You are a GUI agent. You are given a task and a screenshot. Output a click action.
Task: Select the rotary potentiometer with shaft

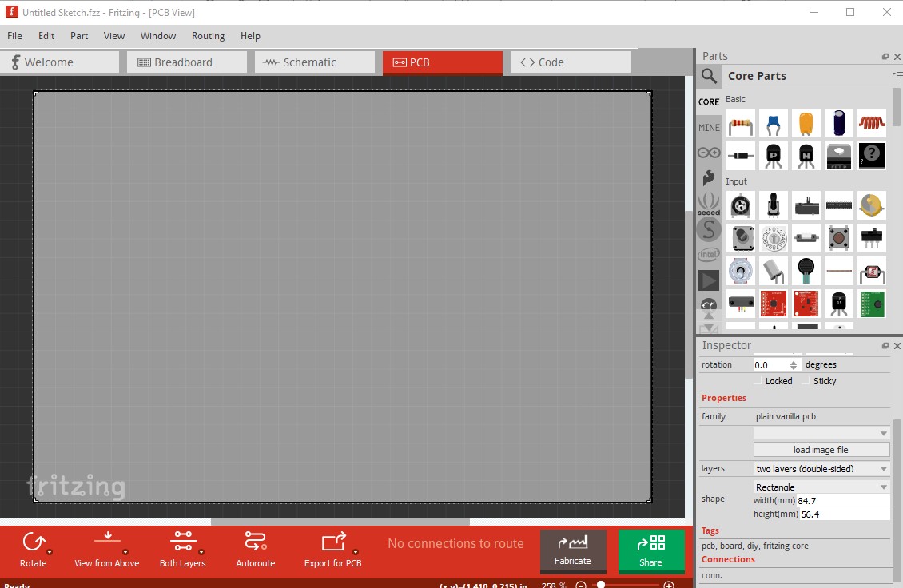coord(774,205)
